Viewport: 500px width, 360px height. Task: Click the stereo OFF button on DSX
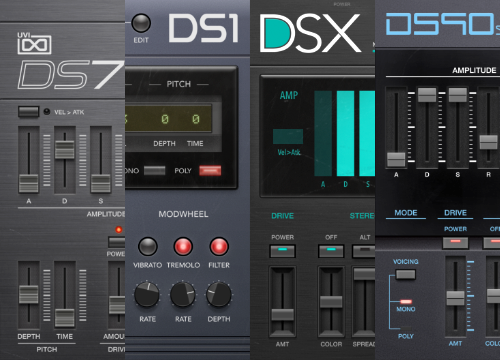pos(331,251)
